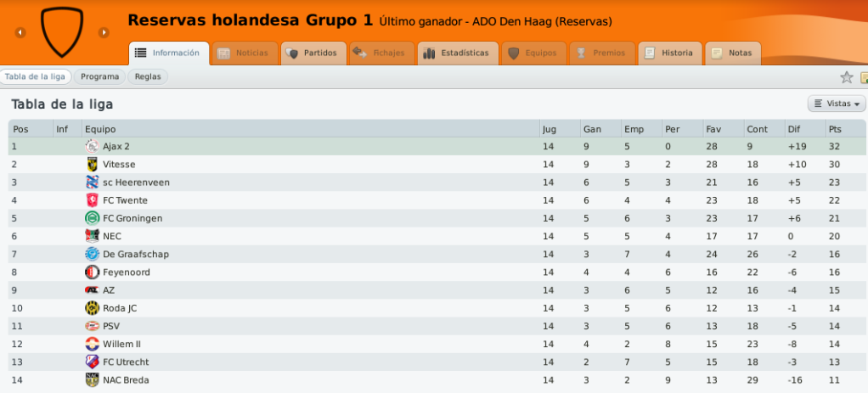This screenshot has height=393, width=868.
Task: Open the sc Heerenveen team link
Action: (136, 182)
